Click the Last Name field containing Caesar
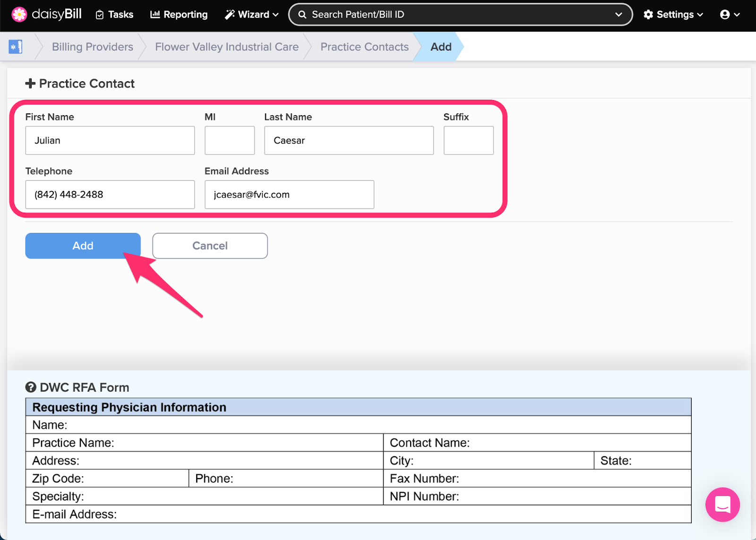 (349, 140)
